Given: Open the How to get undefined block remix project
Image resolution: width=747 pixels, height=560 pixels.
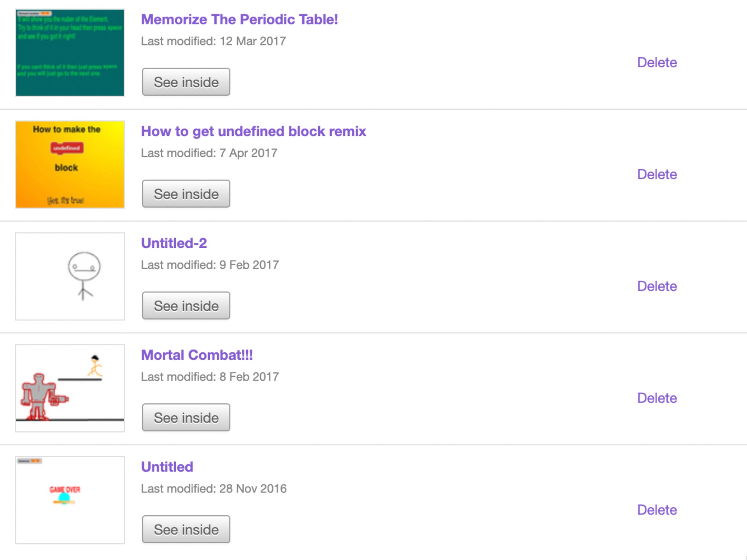Looking at the screenshot, I should tap(253, 131).
